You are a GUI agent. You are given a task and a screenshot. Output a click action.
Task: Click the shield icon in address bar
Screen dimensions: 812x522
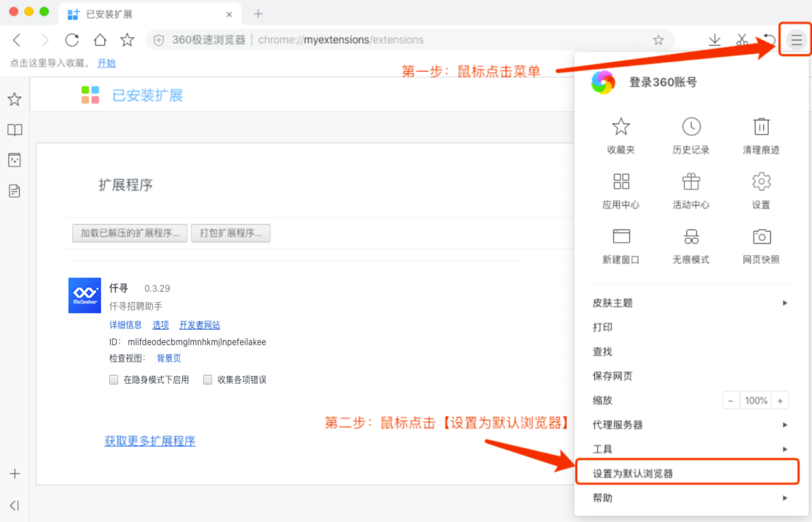(x=159, y=40)
